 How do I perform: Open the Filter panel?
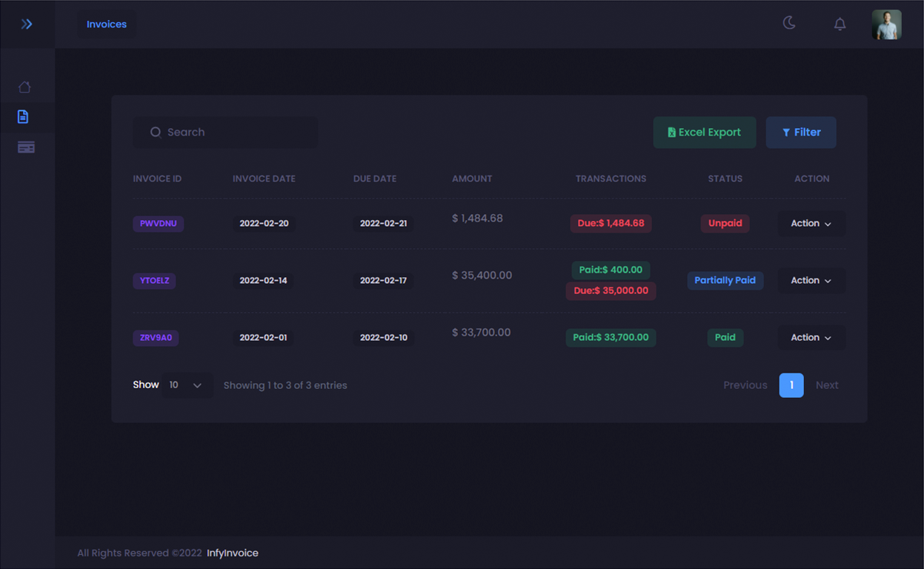(x=801, y=132)
